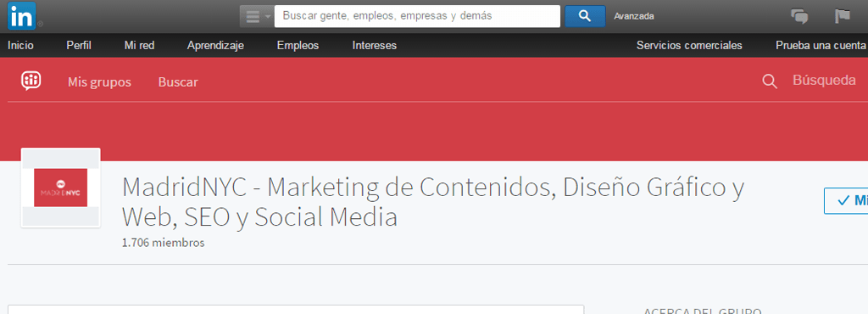
Task: Click the Búsqueda group search field
Action: coord(825,81)
